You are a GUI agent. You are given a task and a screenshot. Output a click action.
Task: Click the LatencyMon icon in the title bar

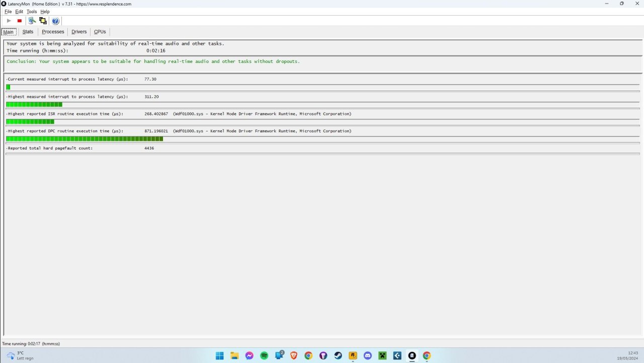pos(4,4)
